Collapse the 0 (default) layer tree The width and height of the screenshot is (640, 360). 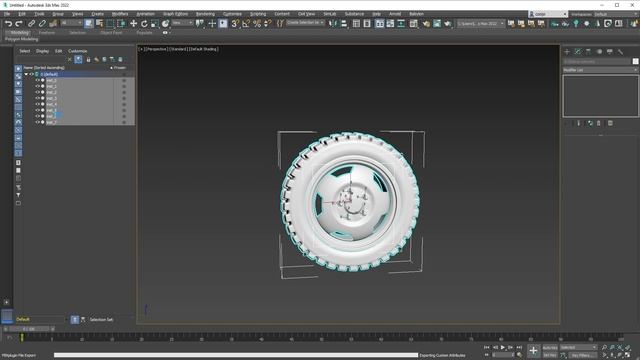tap(26, 74)
